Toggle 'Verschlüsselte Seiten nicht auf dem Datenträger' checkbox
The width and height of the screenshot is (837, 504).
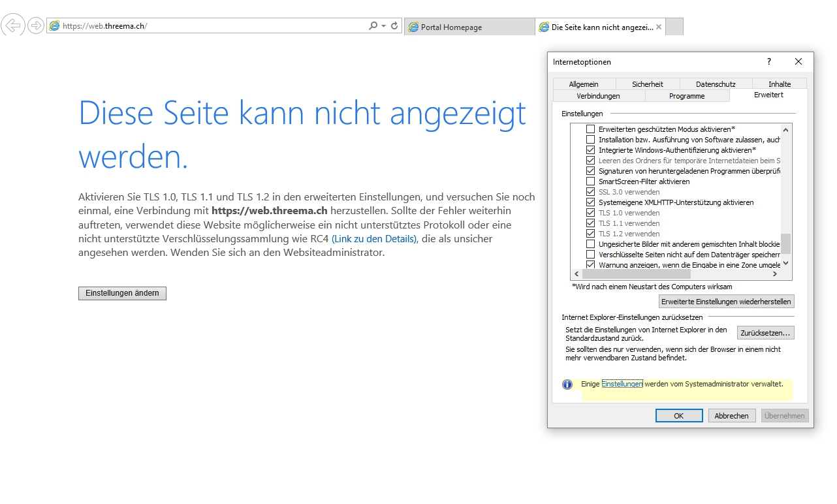click(591, 255)
